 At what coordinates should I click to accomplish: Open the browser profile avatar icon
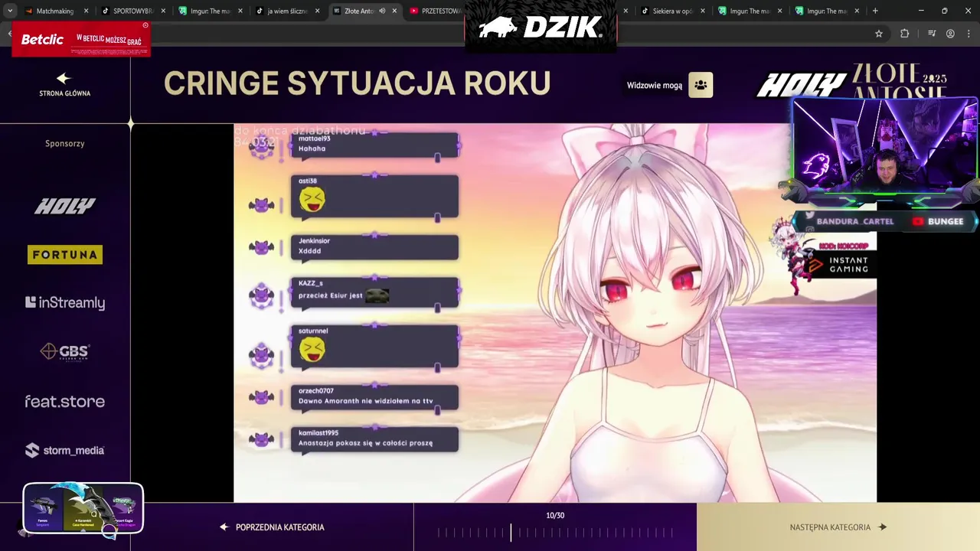coord(950,34)
